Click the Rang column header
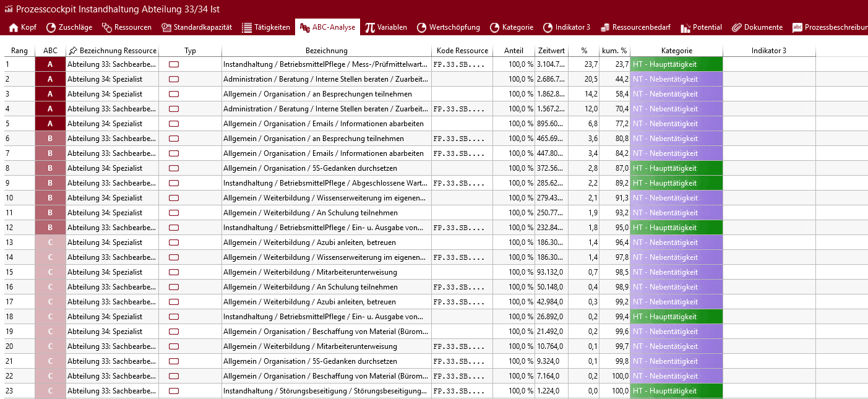 pyautogui.click(x=19, y=51)
